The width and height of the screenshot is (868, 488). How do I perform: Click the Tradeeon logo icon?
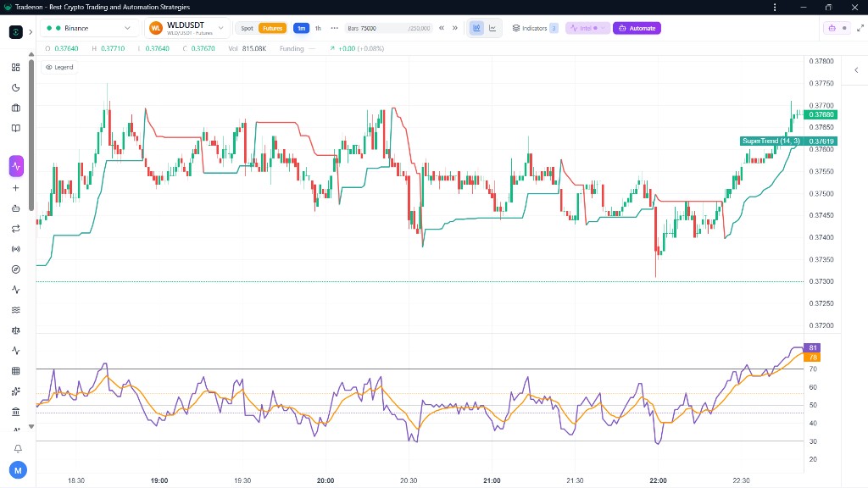15,32
